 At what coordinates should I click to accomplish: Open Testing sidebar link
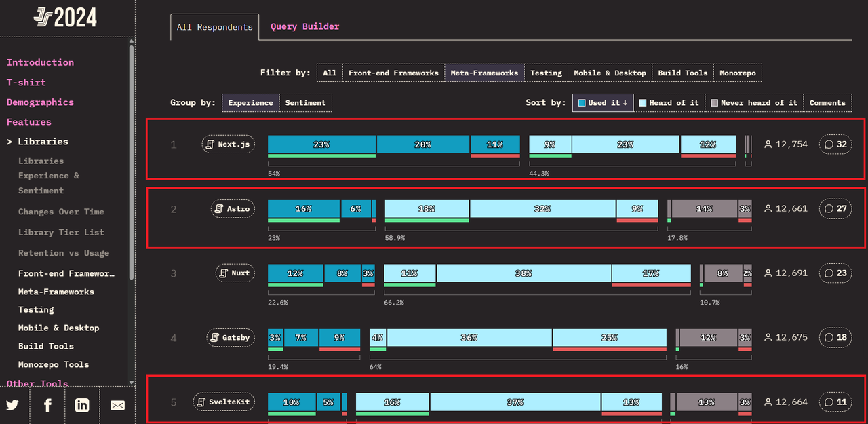coord(36,309)
